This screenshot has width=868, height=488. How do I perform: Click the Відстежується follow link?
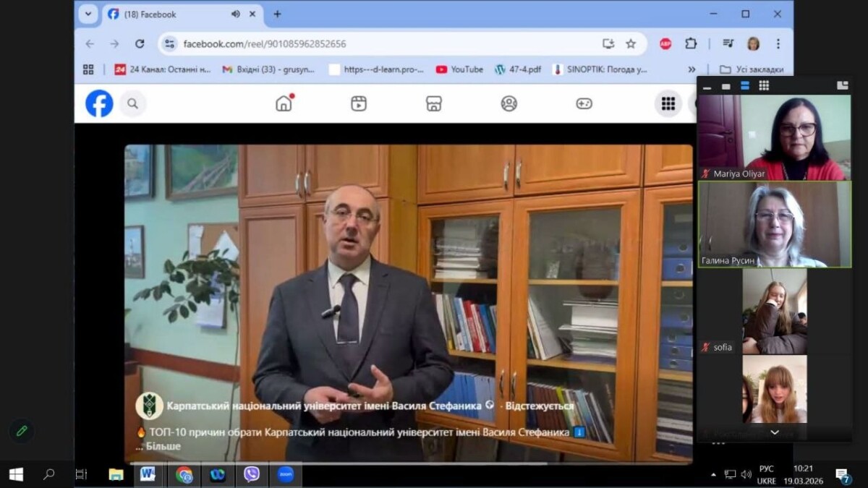(539, 406)
